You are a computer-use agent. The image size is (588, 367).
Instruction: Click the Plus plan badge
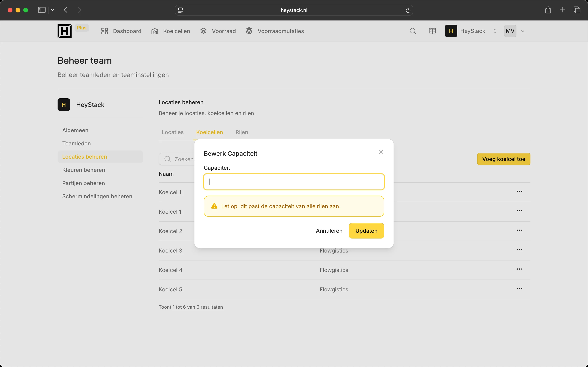[x=82, y=28]
